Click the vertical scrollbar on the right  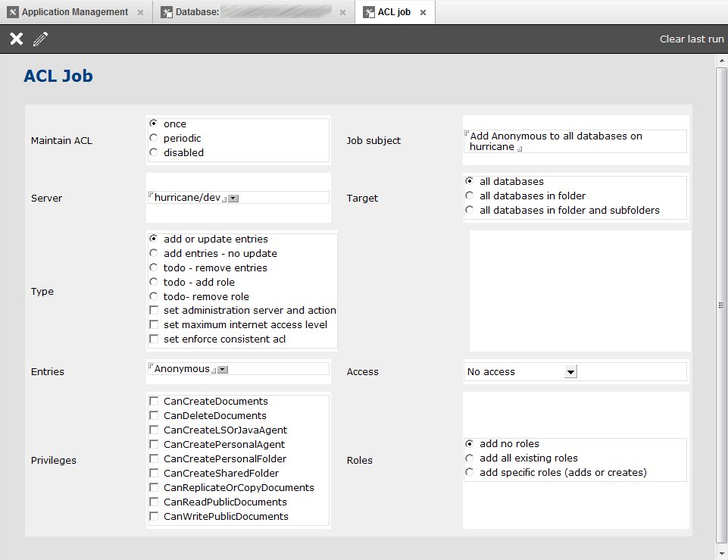(x=721, y=305)
